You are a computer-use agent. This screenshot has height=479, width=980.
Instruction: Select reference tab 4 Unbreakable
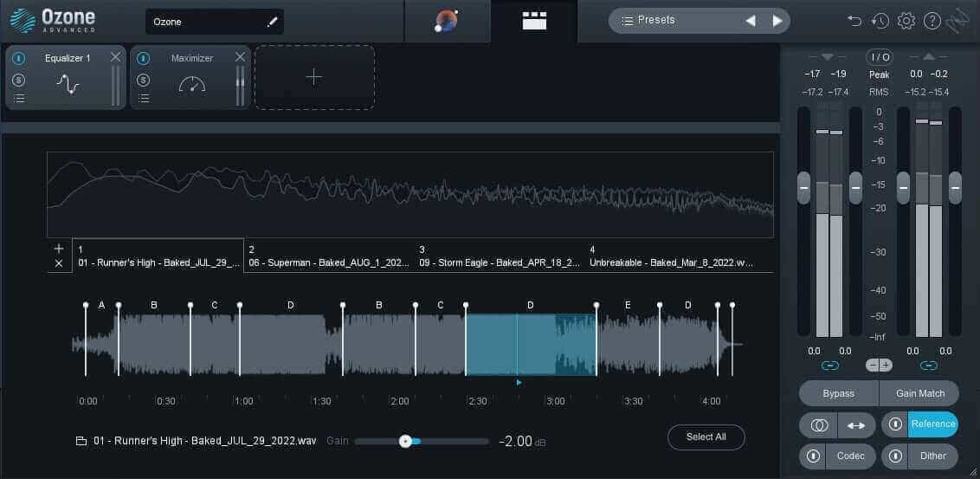(x=672, y=256)
